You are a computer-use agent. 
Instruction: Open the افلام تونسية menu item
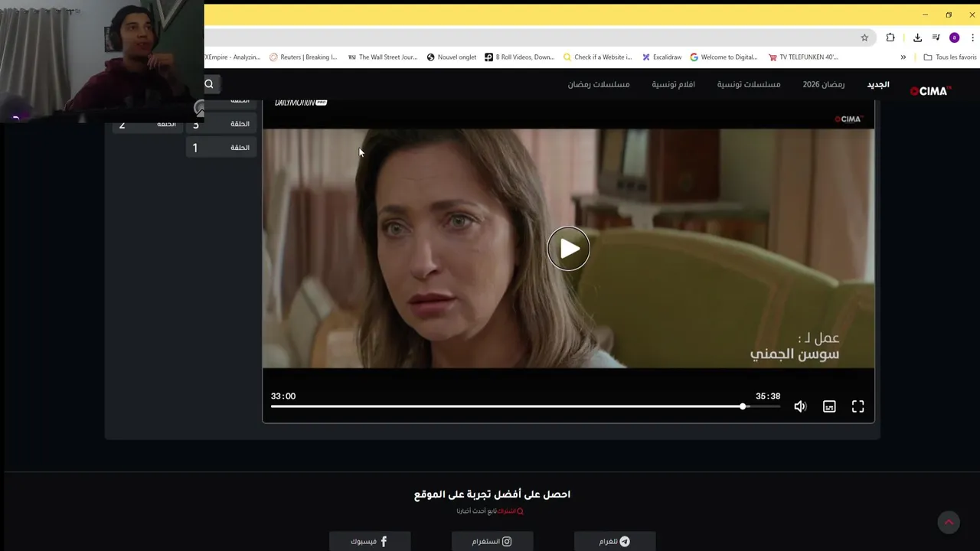pyautogui.click(x=673, y=84)
